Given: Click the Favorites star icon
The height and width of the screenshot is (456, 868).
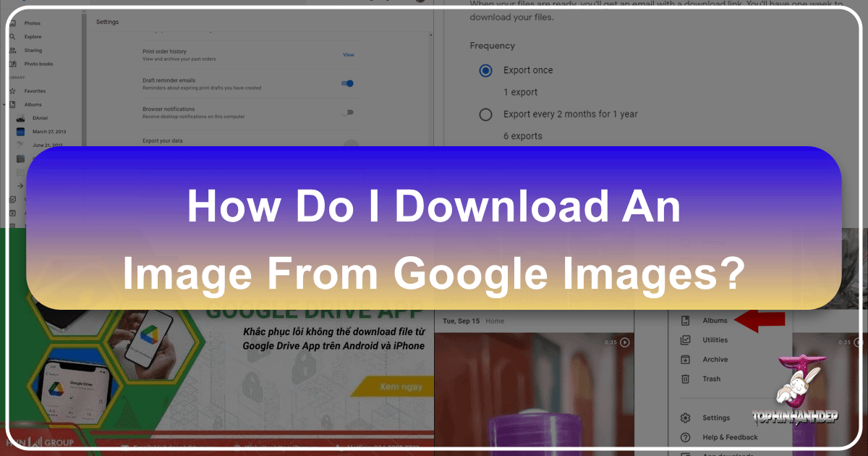Looking at the screenshot, I should [12, 90].
